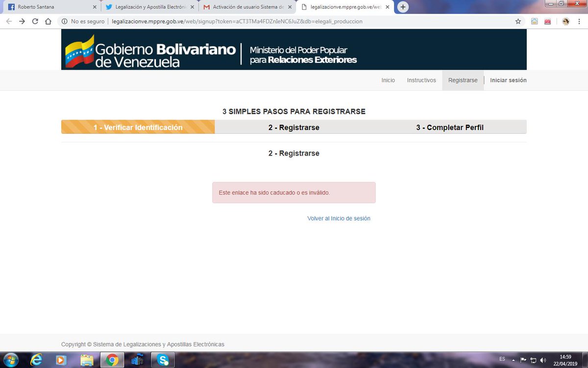Open Skype from the taskbar
This screenshot has height=368, width=588.
[x=163, y=360]
